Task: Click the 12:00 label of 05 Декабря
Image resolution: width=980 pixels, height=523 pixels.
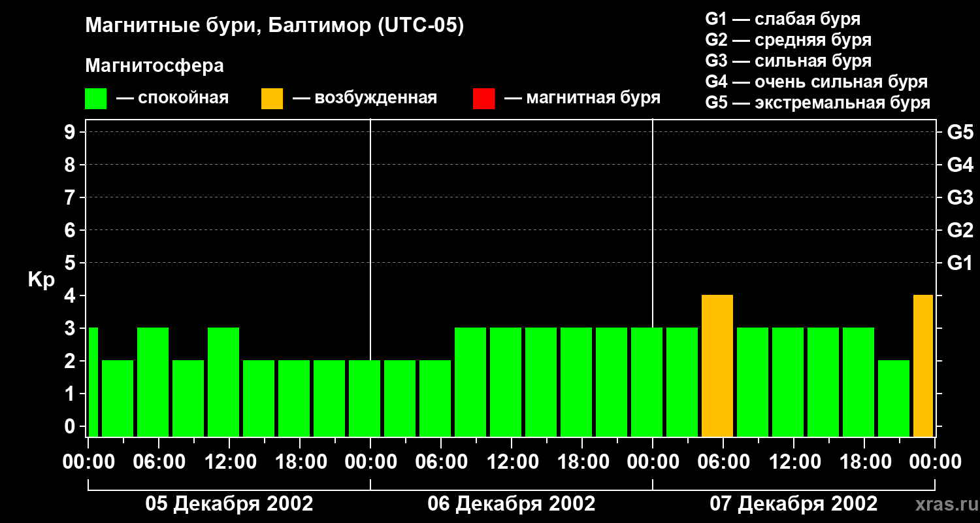Action: (x=229, y=462)
